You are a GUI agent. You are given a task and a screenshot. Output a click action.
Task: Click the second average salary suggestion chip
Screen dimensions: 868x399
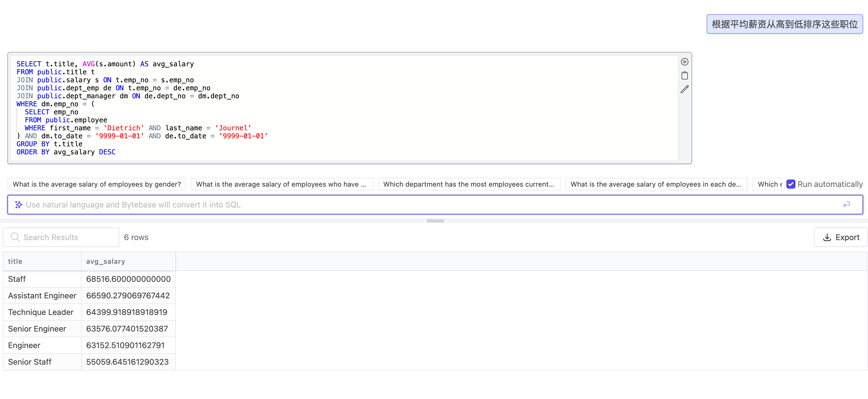[281, 184]
